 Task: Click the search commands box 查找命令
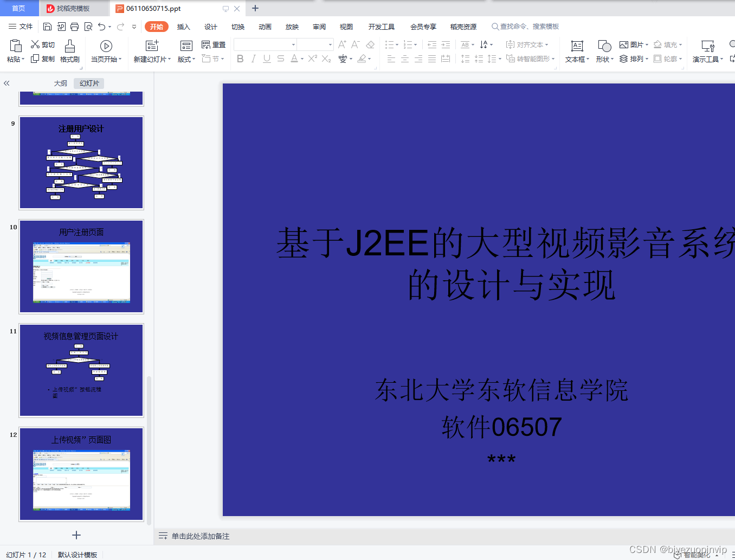[x=525, y=26]
